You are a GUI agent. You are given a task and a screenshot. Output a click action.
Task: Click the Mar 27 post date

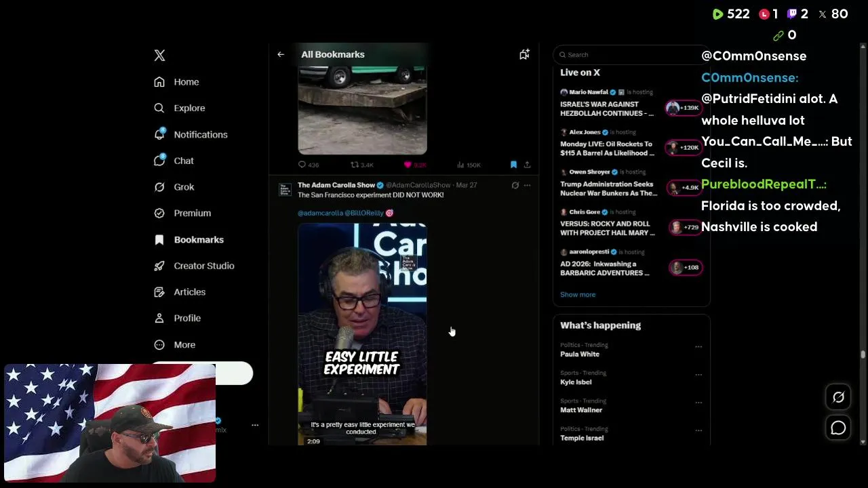pos(467,185)
